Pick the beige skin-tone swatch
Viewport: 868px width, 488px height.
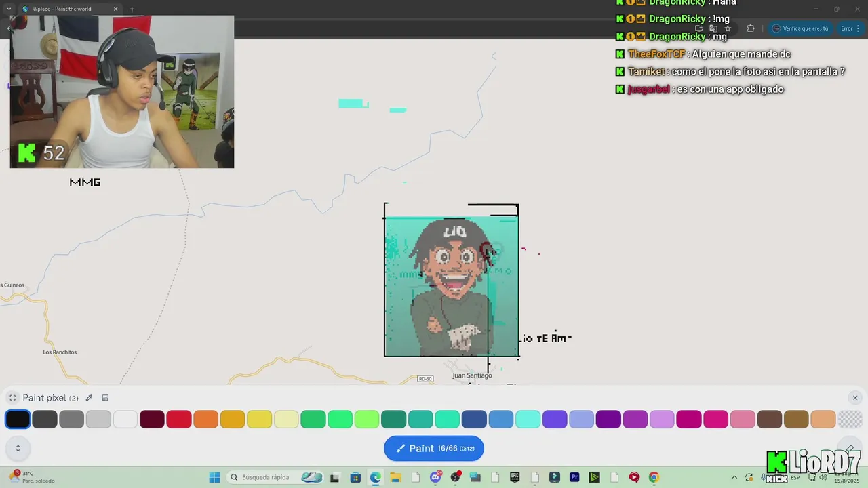coord(823,420)
